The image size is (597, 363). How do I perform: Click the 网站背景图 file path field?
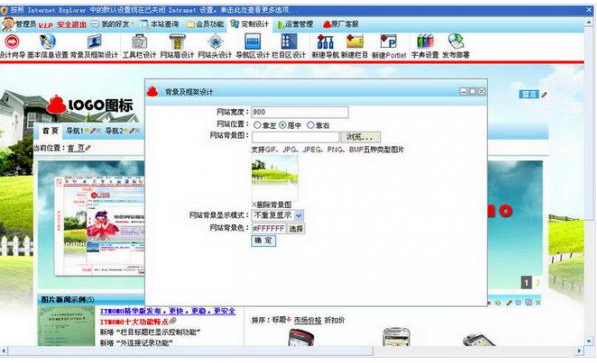pos(295,137)
